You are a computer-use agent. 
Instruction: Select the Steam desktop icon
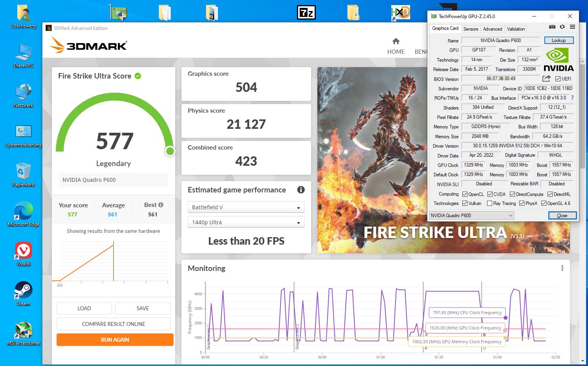[24, 294]
